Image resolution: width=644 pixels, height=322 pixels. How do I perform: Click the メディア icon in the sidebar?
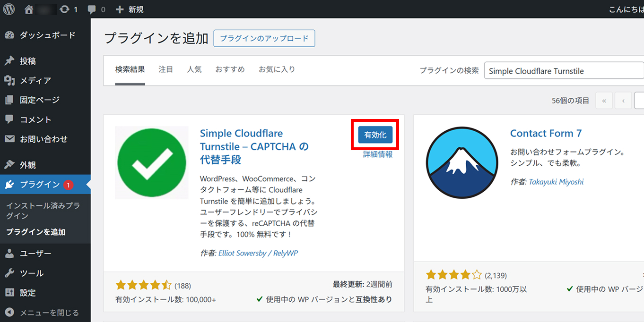click(9, 81)
